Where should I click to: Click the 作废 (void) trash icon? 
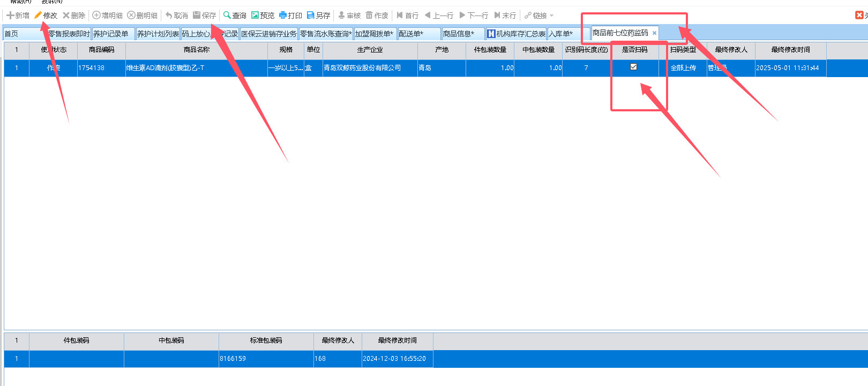pos(369,16)
